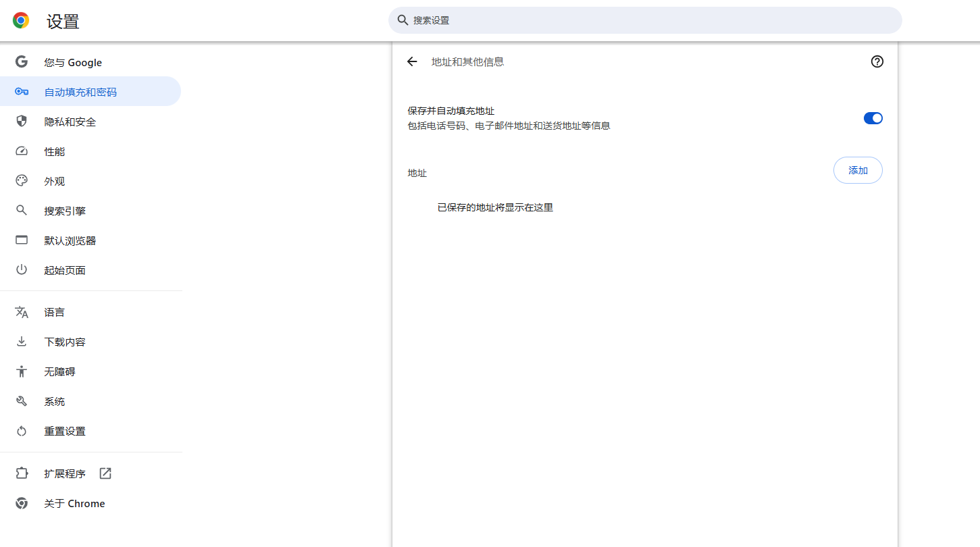Click the 保存并自动填充地址 label

click(451, 111)
